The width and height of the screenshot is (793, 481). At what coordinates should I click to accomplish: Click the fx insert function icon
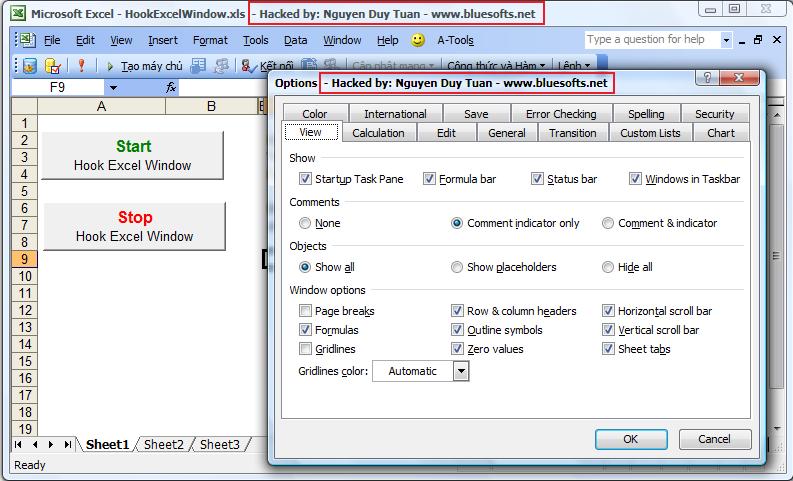coord(171,88)
